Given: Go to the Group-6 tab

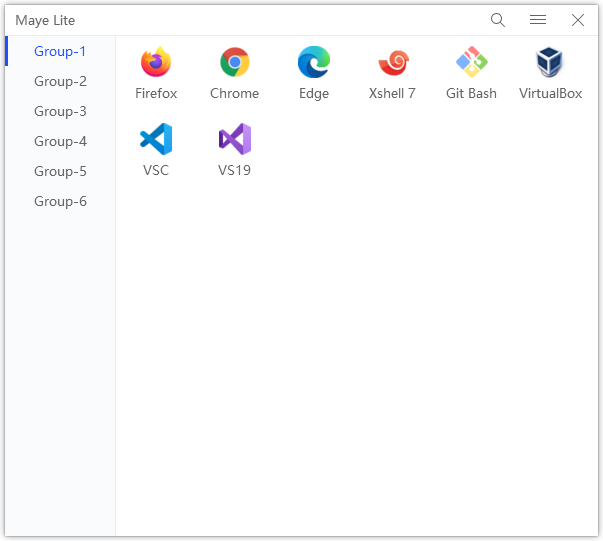Looking at the screenshot, I should point(60,201).
